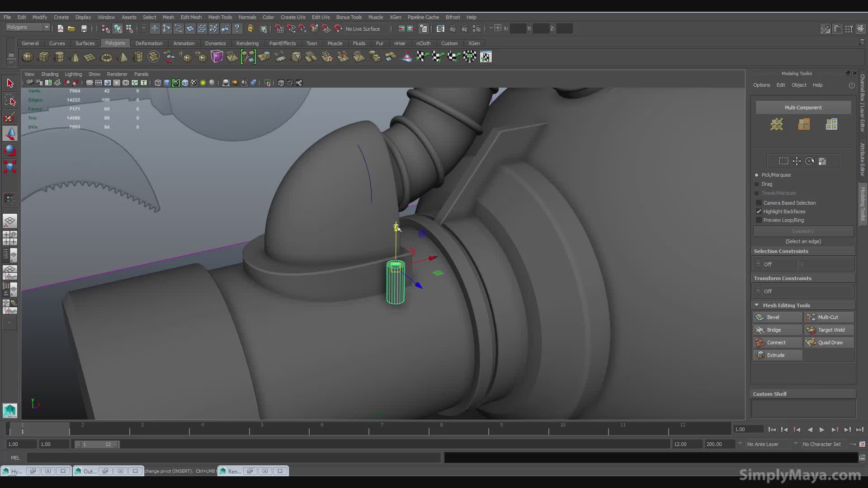Create a polygon sphere from shelf
The image size is (868, 488).
[x=28, y=57]
